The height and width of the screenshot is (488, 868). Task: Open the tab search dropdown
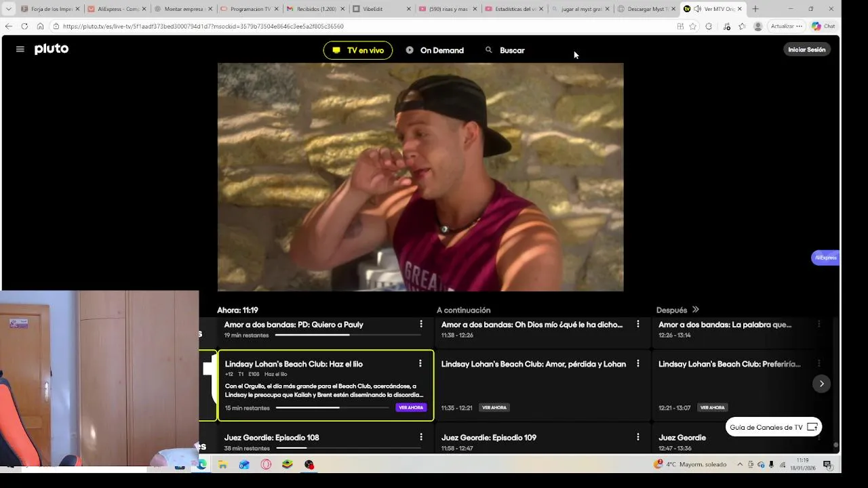(x=8, y=9)
